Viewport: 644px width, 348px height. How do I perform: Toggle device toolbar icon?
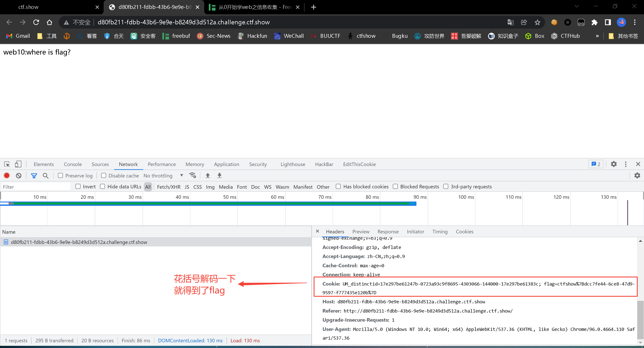[18, 164]
